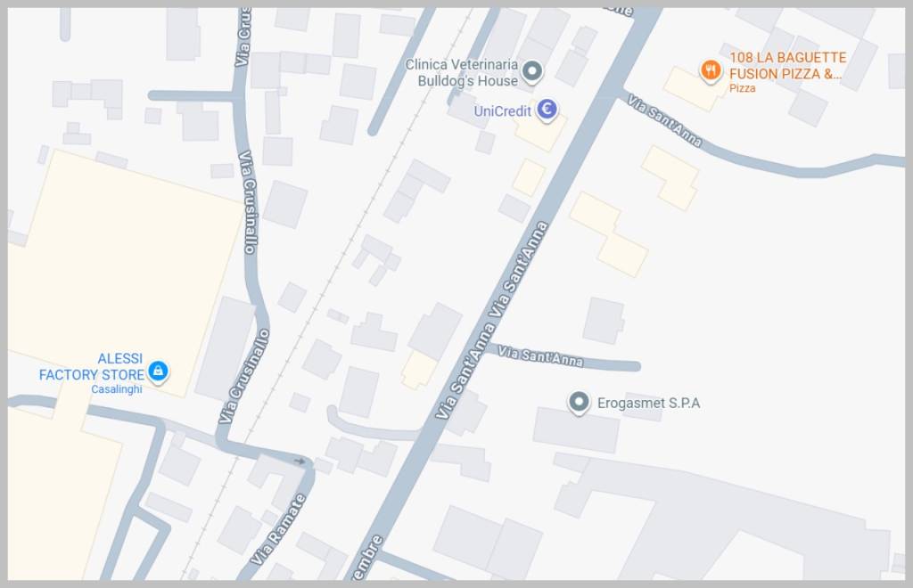Click the Via Ramate street label
The height and width of the screenshot is (588, 913).
pos(278,530)
